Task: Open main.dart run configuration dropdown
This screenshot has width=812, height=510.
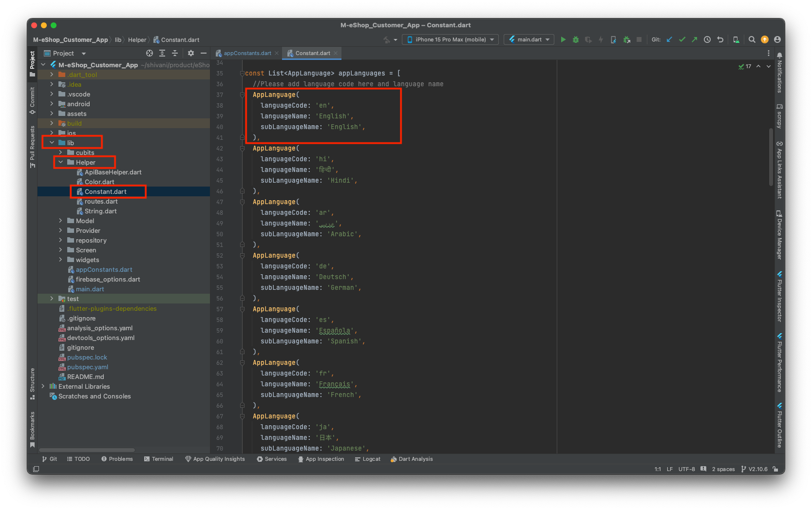Action: 529,39
